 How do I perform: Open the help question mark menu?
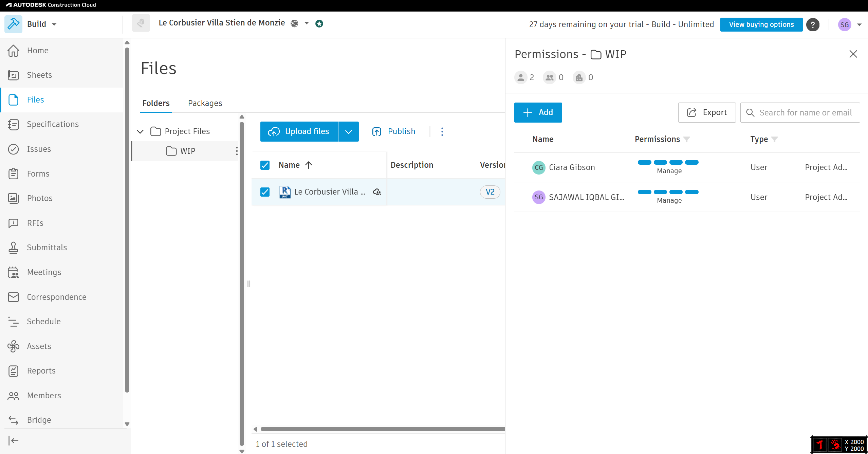point(813,24)
